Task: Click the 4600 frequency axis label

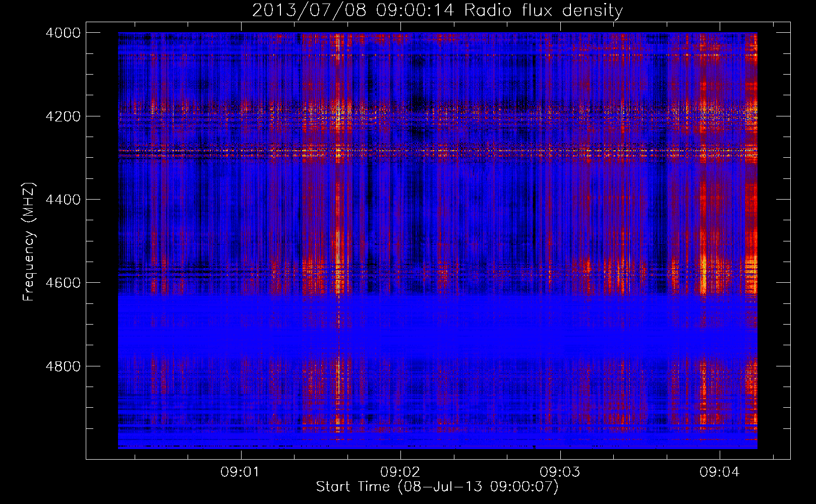Action: (x=63, y=283)
